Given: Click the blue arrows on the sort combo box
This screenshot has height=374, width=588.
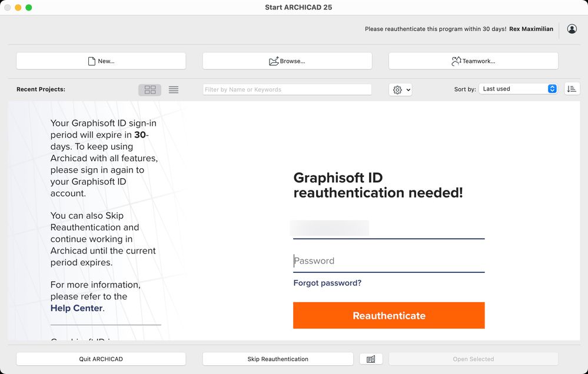Looking at the screenshot, I should pos(552,88).
